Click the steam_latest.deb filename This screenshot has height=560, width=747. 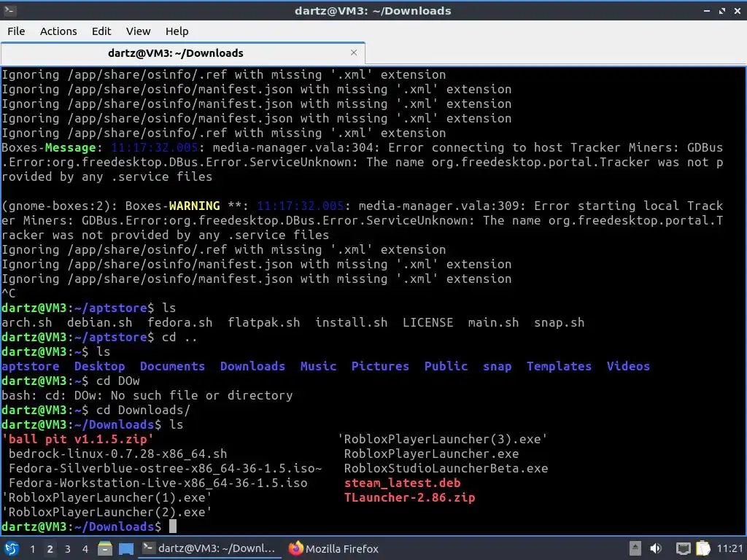click(402, 483)
